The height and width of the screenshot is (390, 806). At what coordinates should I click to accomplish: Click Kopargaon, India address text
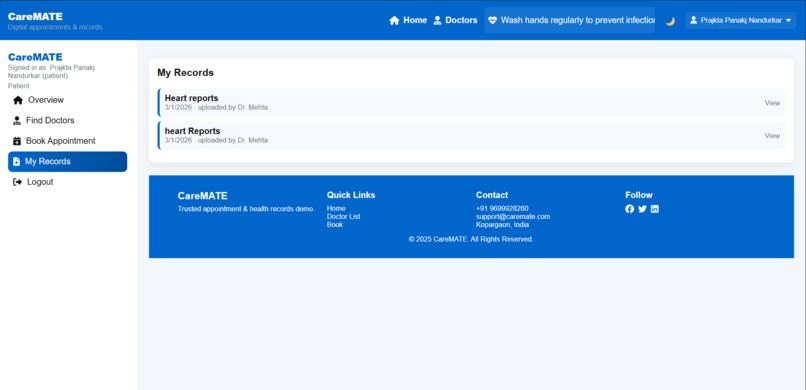pyautogui.click(x=502, y=225)
